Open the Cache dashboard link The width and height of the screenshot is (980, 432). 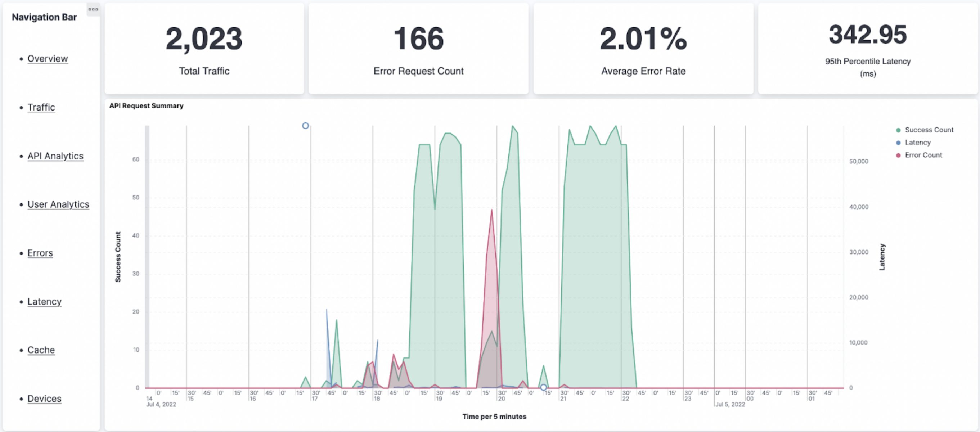pos(41,350)
